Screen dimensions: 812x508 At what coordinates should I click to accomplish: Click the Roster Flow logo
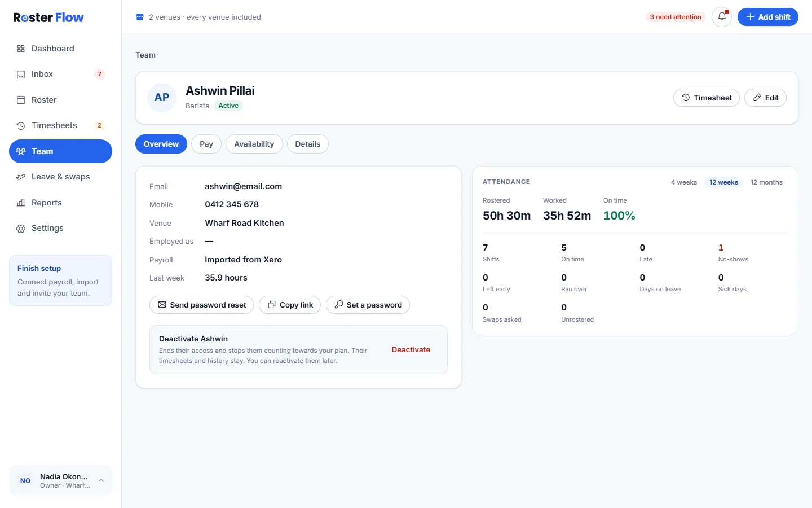(x=48, y=17)
